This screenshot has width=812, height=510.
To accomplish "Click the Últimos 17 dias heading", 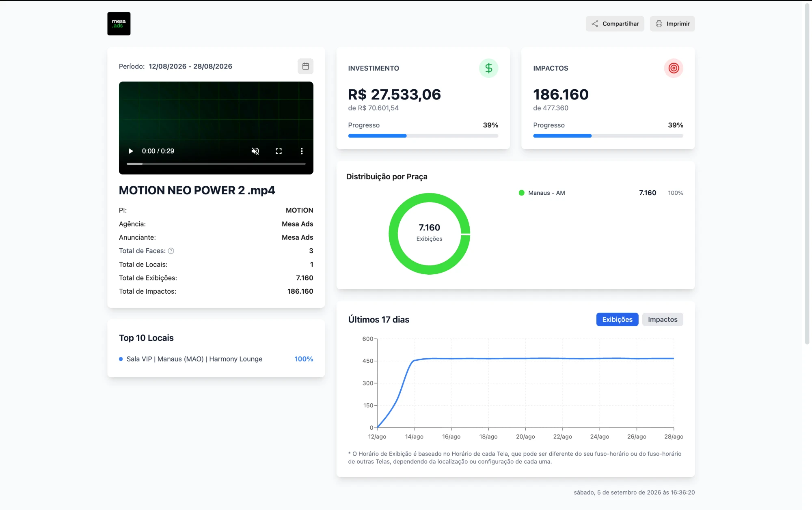I will click(x=378, y=319).
